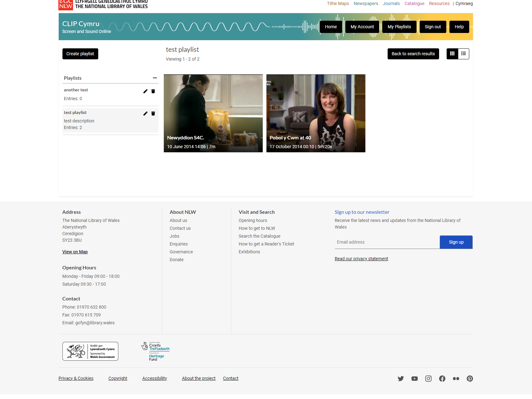Collapse the Playlists panel minus icon
The height and width of the screenshot is (399, 532).
click(x=155, y=78)
